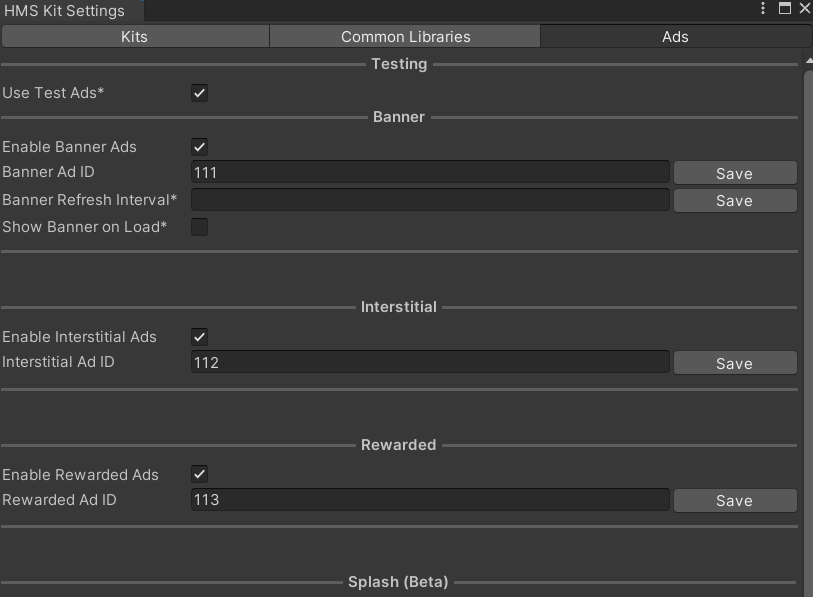Open the window options kebab menu
The image size is (813, 597).
tap(761, 9)
